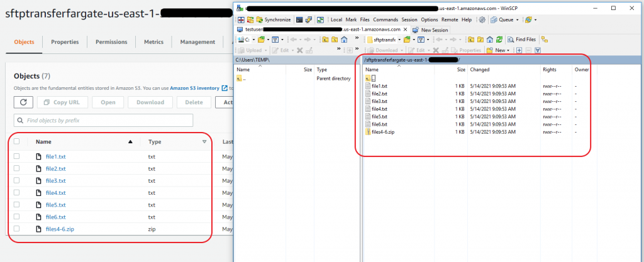The image size is (644, 262).
Task: Check the files4-6.zip checkbox in S3
Action: coord(16,229)
